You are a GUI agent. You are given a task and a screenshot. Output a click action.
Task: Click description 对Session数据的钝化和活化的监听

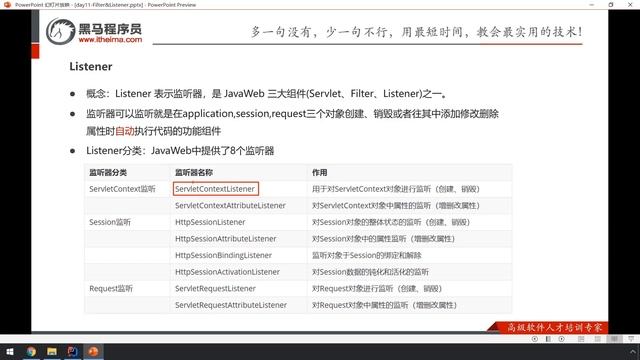370,272
